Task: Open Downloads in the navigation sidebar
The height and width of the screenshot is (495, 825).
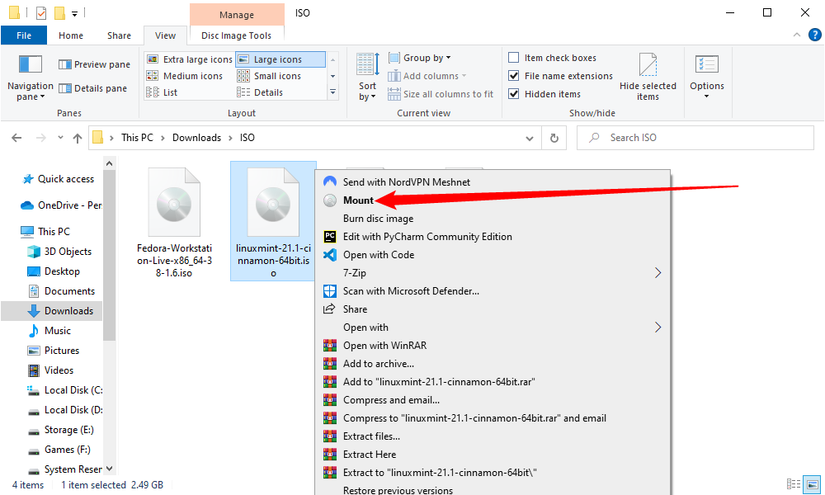Action: (x=68, y=311)
